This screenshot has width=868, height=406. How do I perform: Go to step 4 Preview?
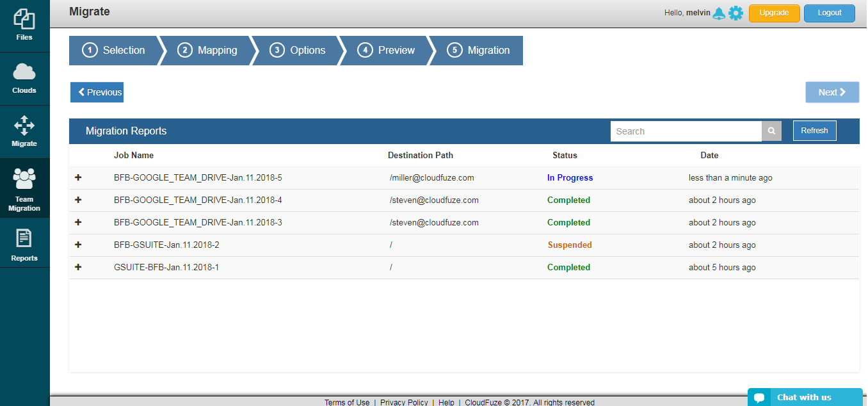(386, 51)
